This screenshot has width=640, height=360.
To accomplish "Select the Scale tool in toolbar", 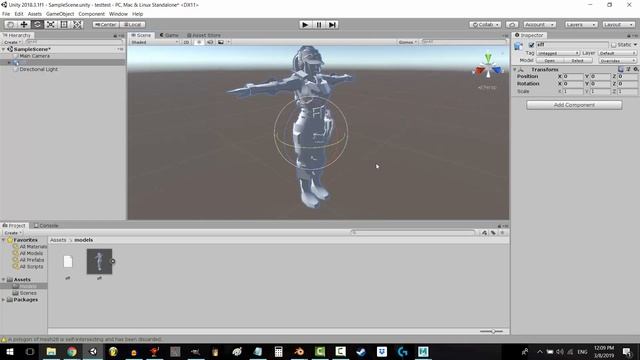I will coord(51,24).
